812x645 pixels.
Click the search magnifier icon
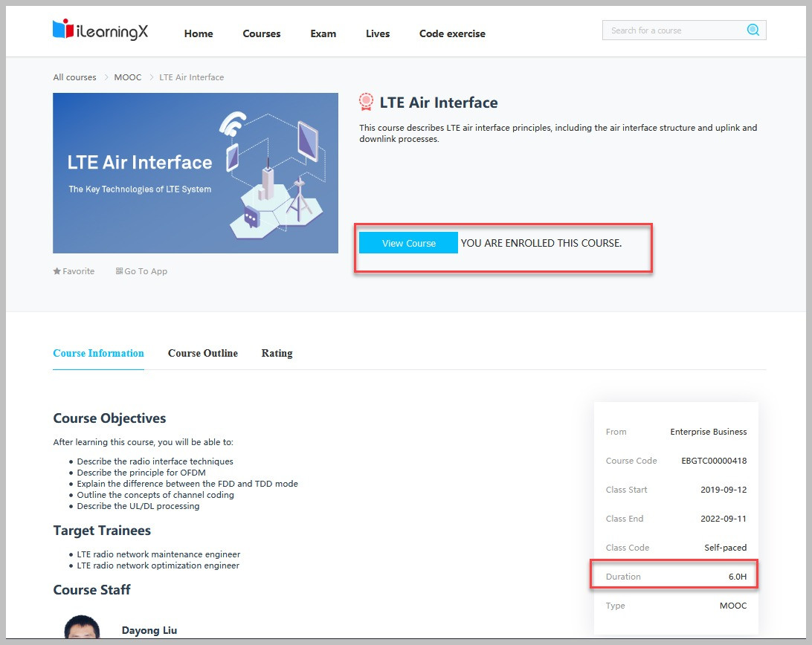tap(753, 30)
